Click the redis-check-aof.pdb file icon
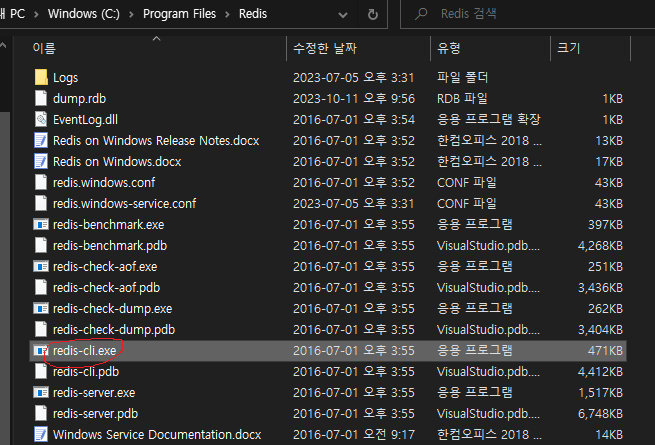Image resolution: width=655 pixels, height=445 pixels. pos(41,287)
